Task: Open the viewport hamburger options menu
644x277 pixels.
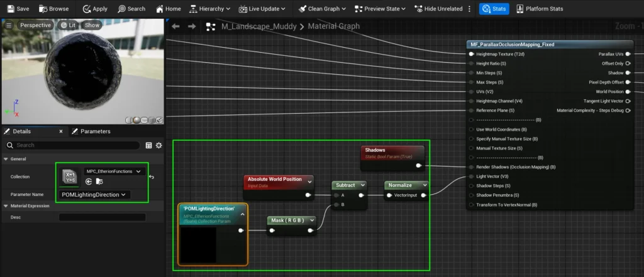Action: coord(8,25)
